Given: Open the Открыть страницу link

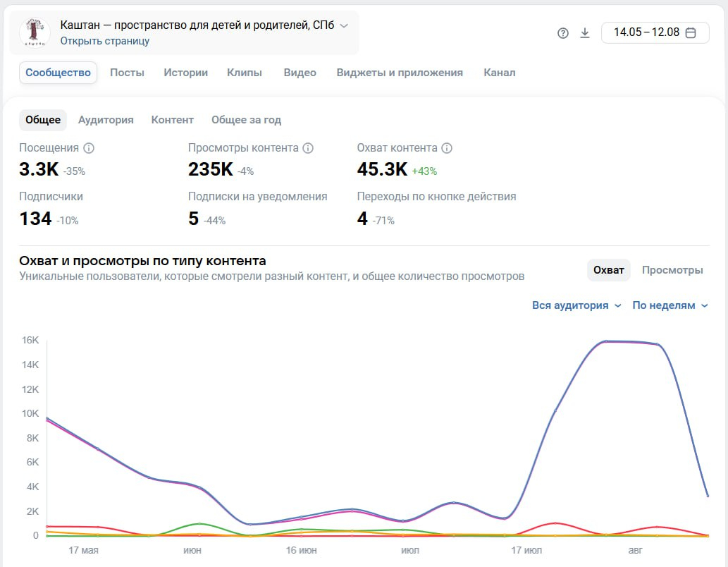Looking at the screenshot, I should [105, 41].
